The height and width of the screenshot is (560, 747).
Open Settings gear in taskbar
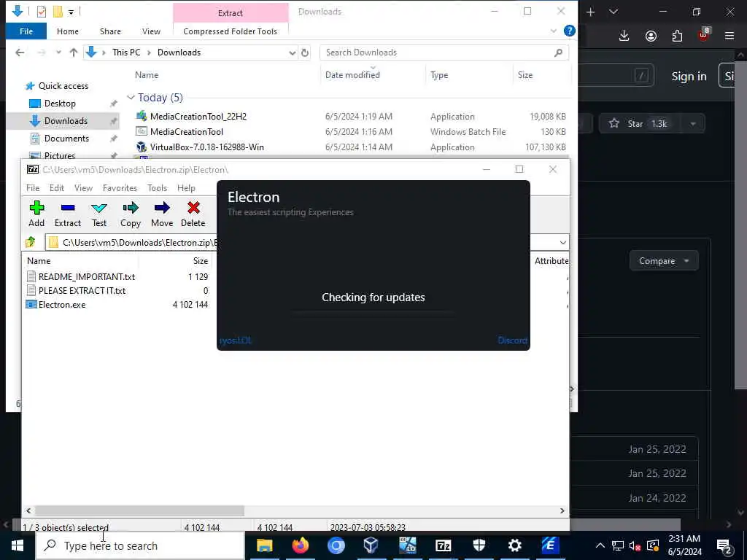[x=514, y=545]
